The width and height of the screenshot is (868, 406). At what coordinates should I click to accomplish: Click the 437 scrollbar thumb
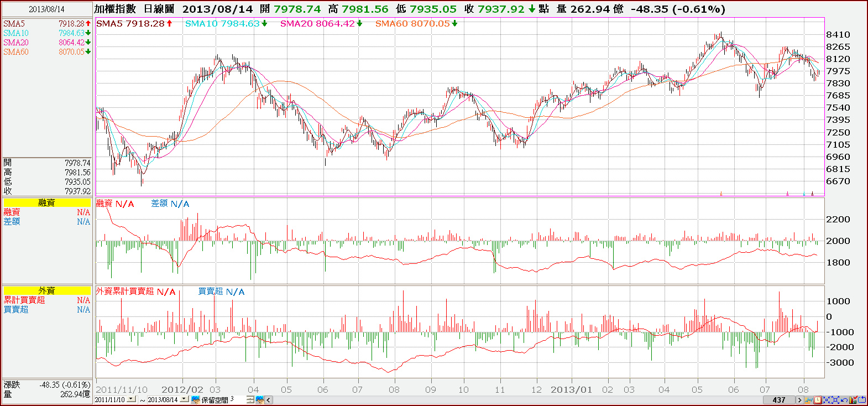[779, 400]
